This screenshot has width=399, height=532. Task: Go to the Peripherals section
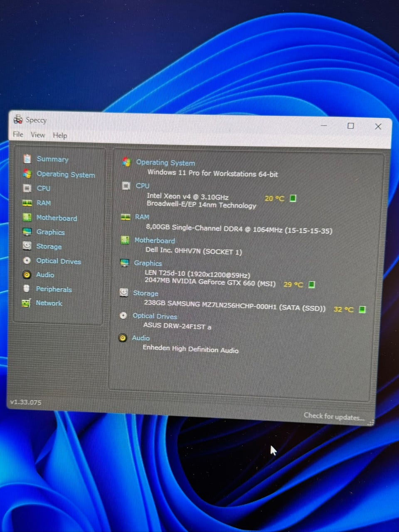(54, 289)
